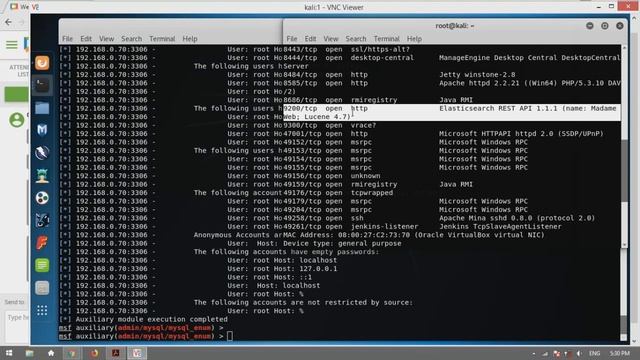Click the green button in the browser panel

click(16, 94)
